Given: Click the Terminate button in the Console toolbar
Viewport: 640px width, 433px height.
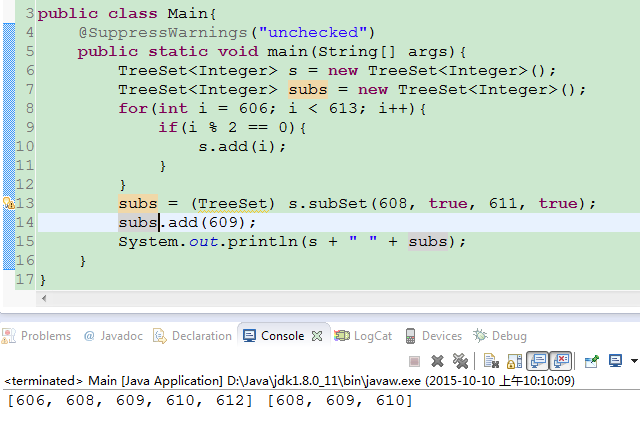Looking at the screenshot, I should point(414,361).
